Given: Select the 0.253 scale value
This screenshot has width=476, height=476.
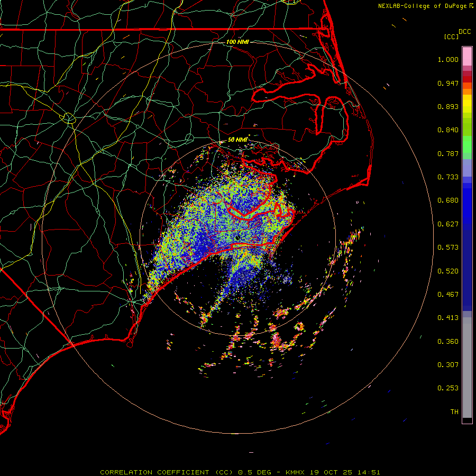Looking at the screenshot, I should pyautogui.click(x=448, y=388).
